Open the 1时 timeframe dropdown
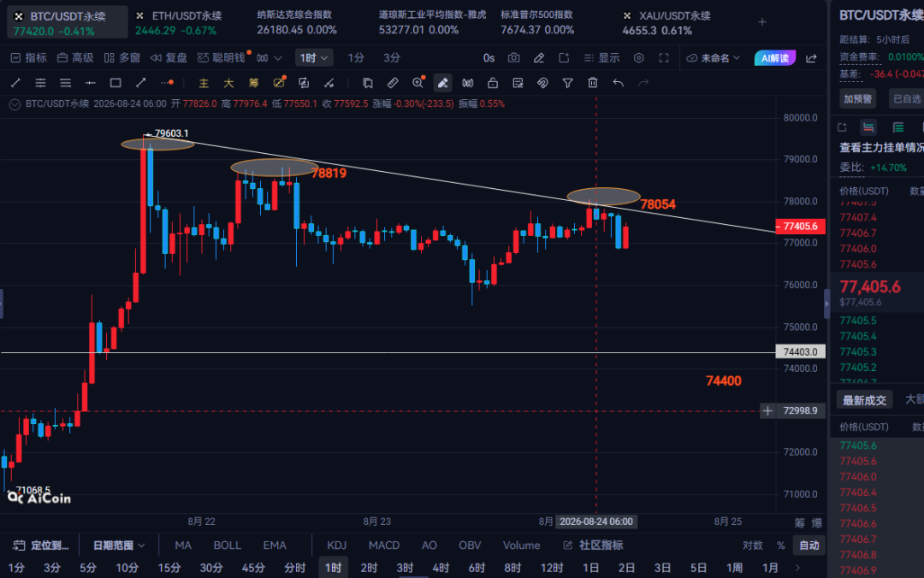The width and height of the screenshot is (924, 578). point(314,58)
